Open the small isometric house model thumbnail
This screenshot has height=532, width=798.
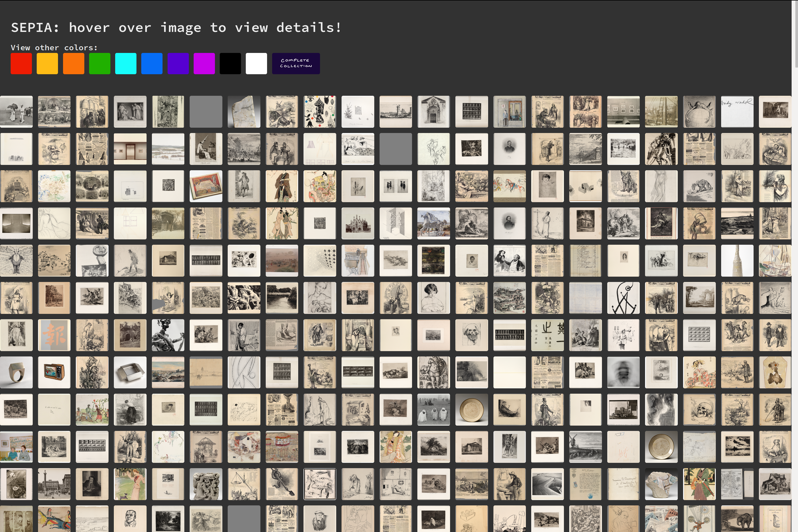585,186
